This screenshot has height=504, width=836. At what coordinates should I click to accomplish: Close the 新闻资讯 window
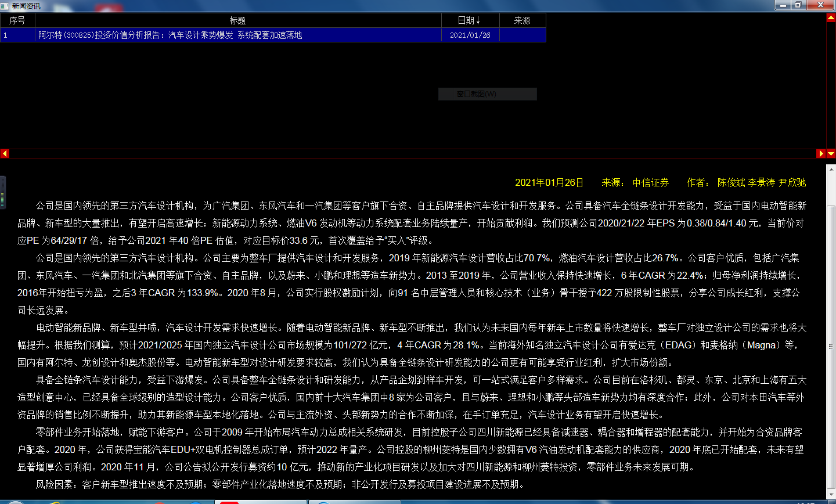pyautogui.click(x=821, y=5)
